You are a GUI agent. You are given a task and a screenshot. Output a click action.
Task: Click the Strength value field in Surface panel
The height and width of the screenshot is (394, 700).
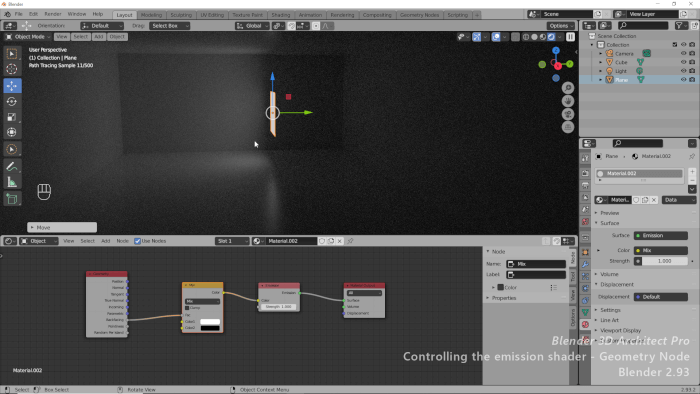coord(664,261)
